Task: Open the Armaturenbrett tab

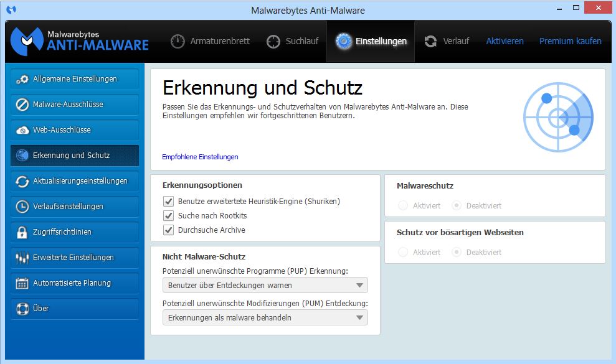Action: 211,41
